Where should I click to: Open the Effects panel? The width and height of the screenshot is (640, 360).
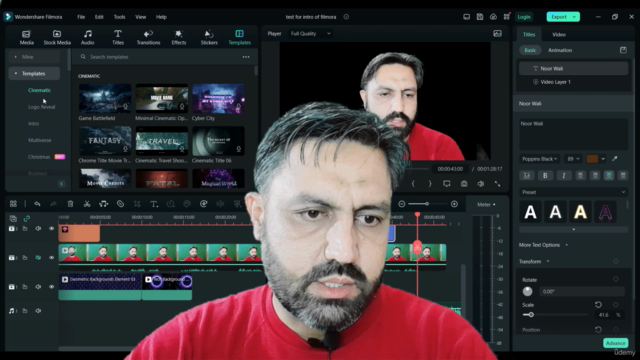tap(178, 37)
